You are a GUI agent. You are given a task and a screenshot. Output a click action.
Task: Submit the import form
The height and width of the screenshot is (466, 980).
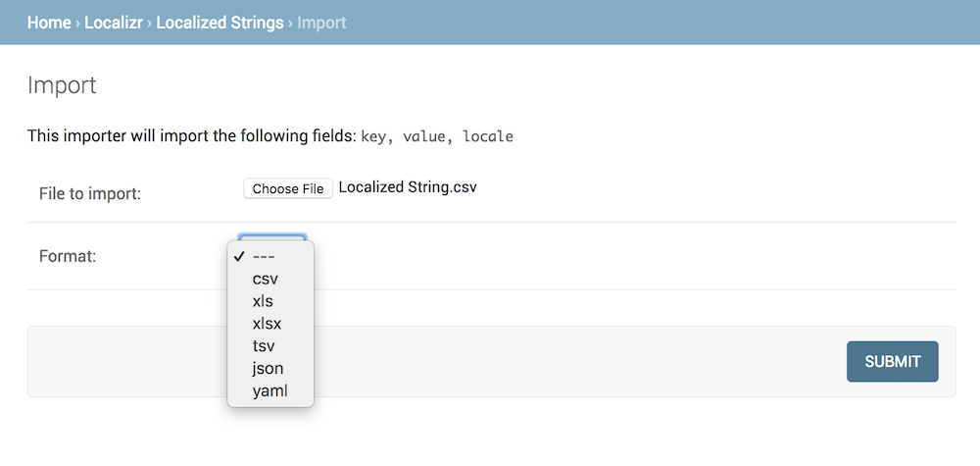pyautogui.click(x=892, y=361)
